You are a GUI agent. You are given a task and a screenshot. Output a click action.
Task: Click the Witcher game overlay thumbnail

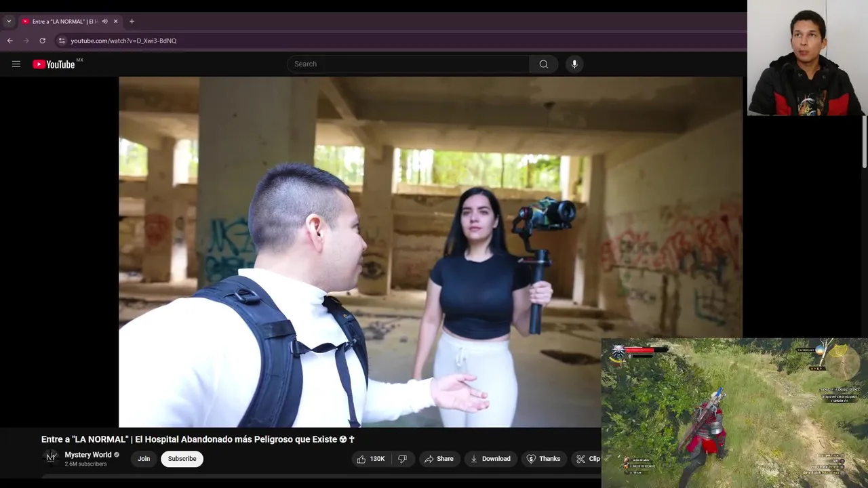tap(734, 413)
